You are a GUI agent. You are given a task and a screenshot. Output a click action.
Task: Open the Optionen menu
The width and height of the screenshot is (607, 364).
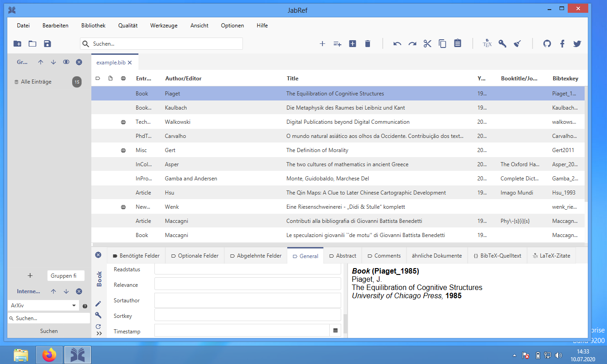click(232, 26)
